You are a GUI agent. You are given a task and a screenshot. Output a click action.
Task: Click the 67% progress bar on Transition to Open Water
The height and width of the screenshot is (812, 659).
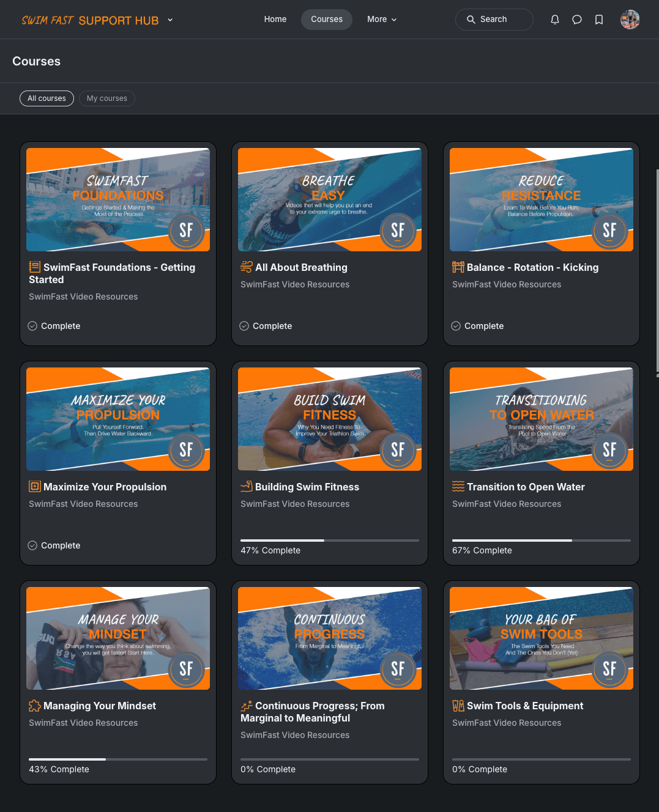pos(541,541)
